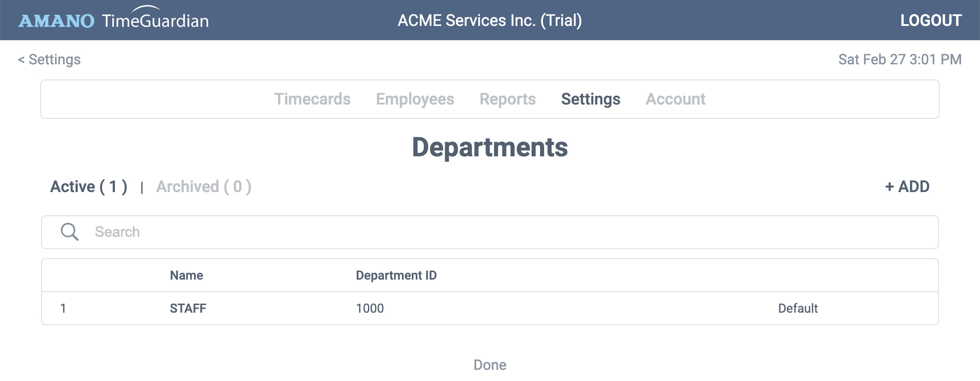
Task: Click the Amano TimeGuardian logo
Action: coord(114,18)
